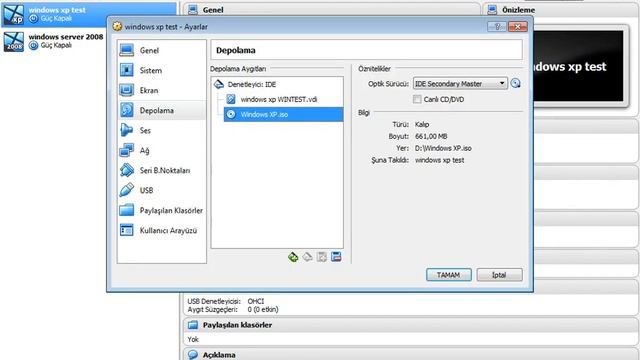
Task: Click the Paylaşılan klasörler folder icon in details
Action: tap(193, 325)
